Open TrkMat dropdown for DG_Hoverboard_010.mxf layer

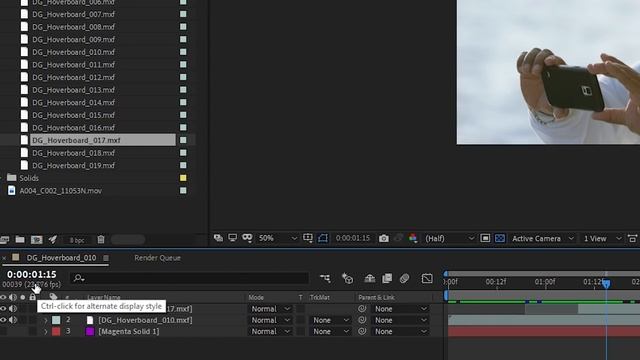tap(330, 320)
